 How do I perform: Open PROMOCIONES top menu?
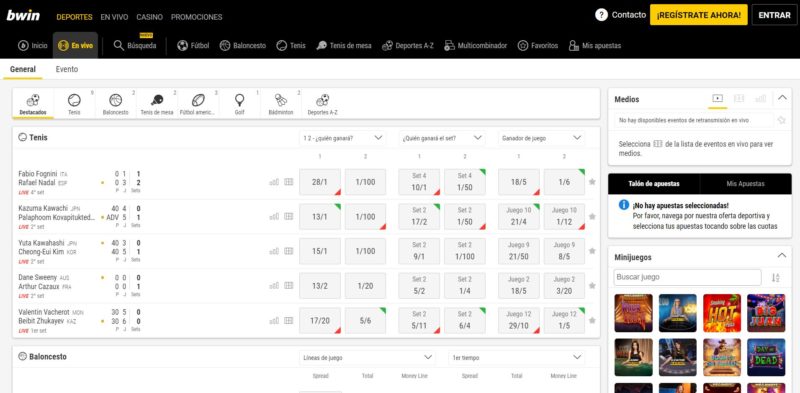pyautogui.click(x=196, y=17)
